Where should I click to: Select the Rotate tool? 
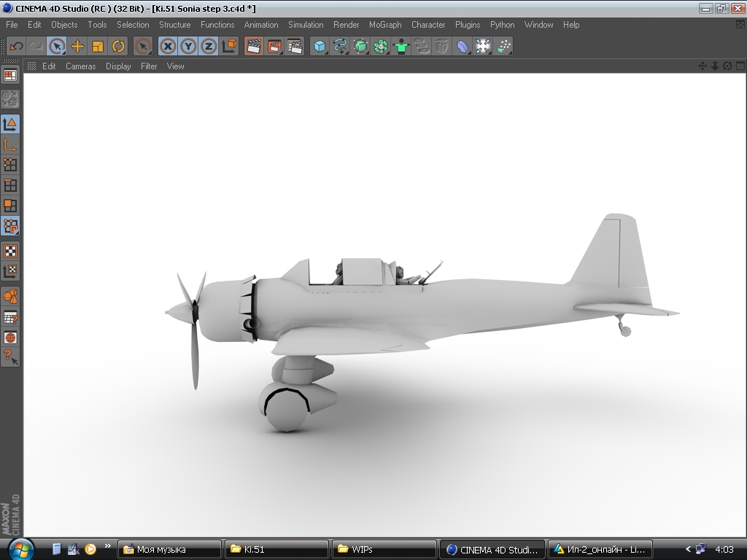[x=118, y=46]
